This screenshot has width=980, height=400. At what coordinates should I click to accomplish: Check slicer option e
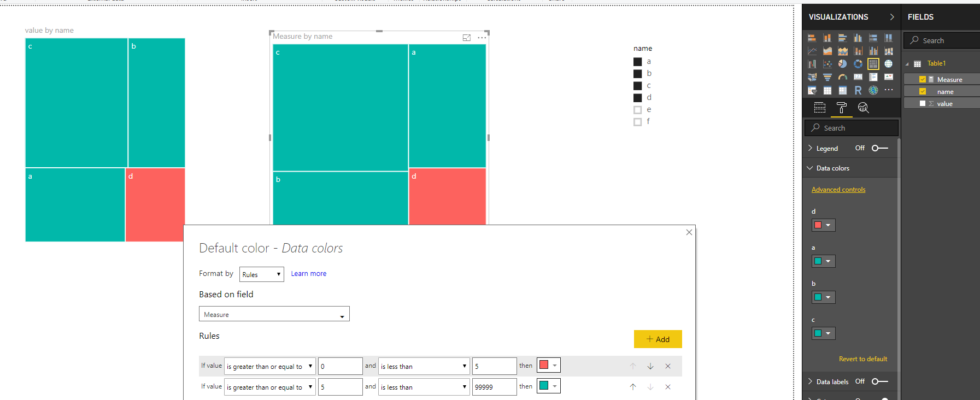637,110
